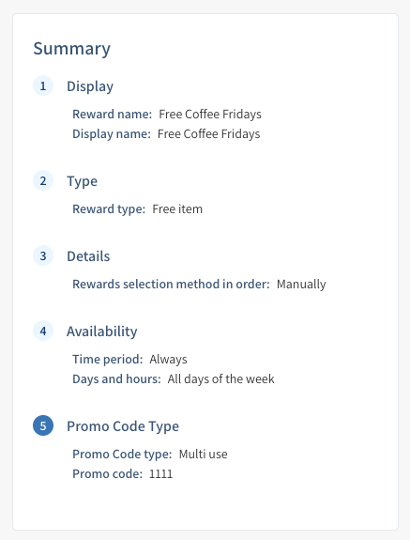Click the promo code value 1111
Viewport: 410px width, 540px height.
click(161, 474)
